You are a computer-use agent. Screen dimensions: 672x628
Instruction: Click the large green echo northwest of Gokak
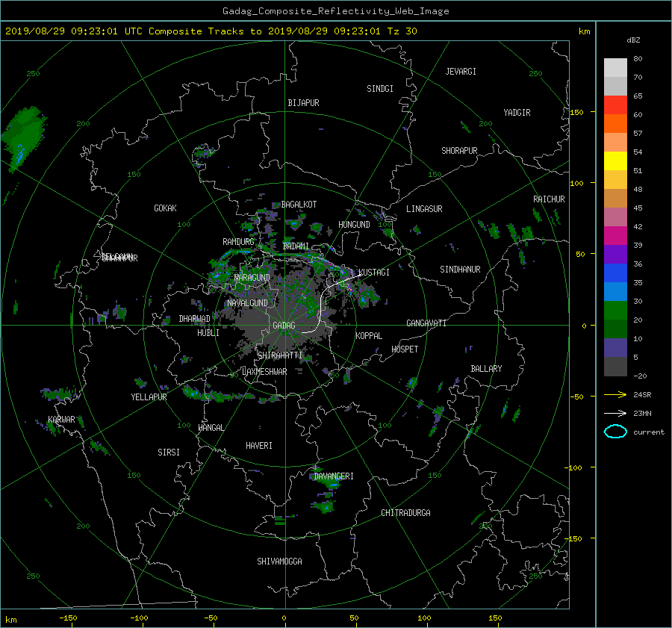tap(24, 137)
